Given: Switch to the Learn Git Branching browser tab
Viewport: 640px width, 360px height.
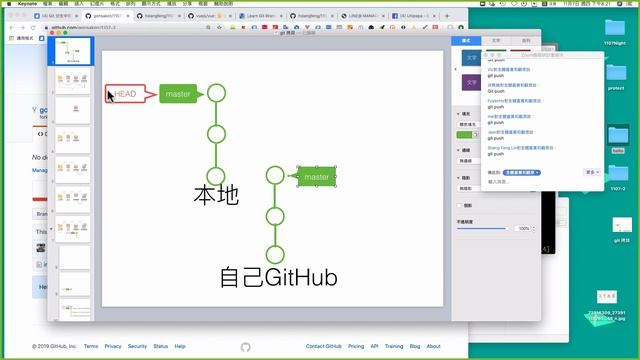Looking at the screenshot, I should 260,16.
